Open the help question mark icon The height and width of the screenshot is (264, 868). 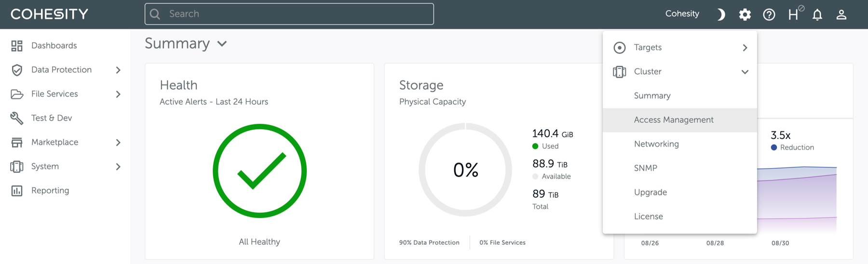pyautogui.click(x=769, y=14)
